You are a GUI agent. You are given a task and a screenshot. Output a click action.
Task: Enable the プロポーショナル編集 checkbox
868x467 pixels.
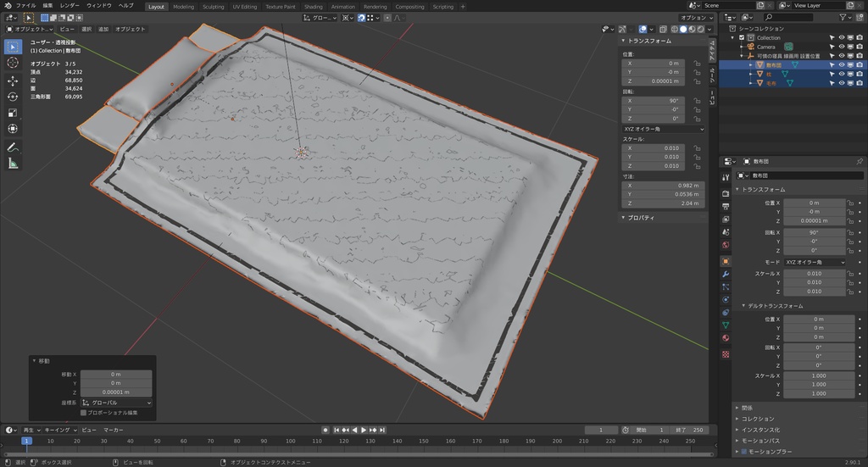coord(83,413)
